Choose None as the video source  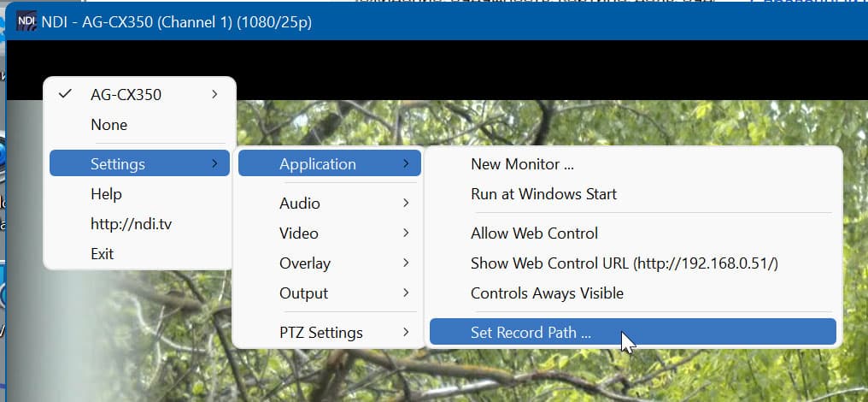[109, 125]
